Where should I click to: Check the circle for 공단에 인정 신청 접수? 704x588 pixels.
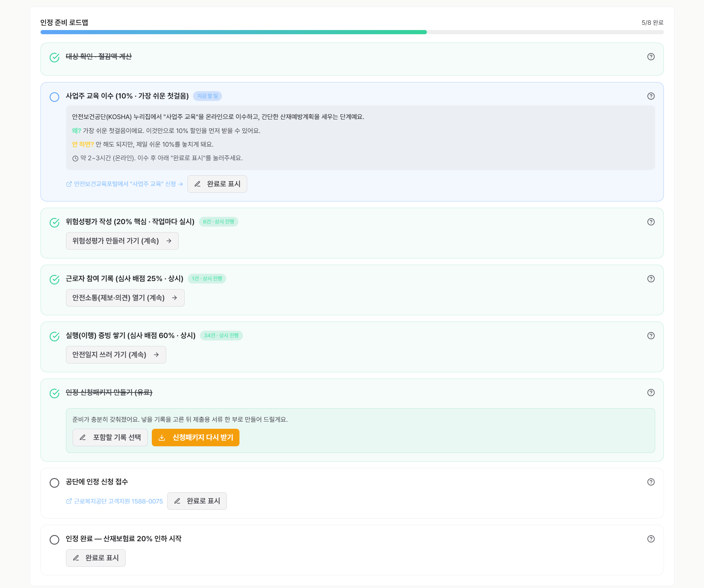[x=54, y=483]
